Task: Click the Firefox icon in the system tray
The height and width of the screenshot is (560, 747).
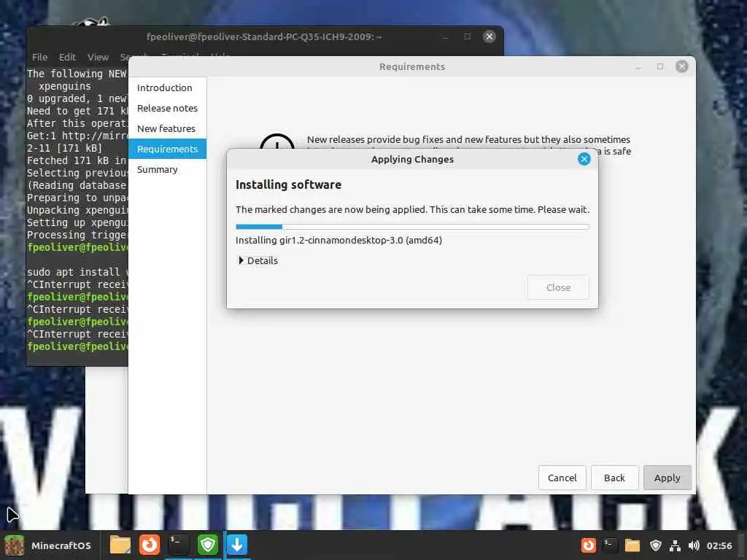Action: point(589,545)
